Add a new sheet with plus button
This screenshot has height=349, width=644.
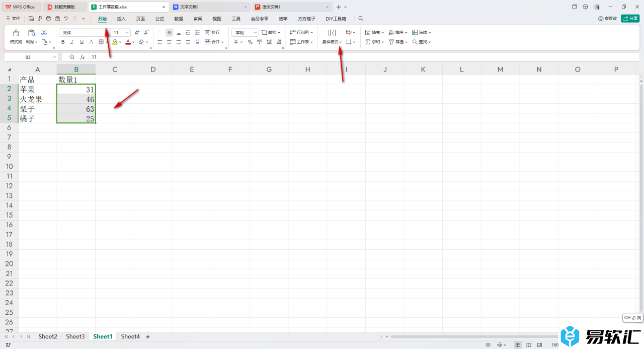(148, 336)
